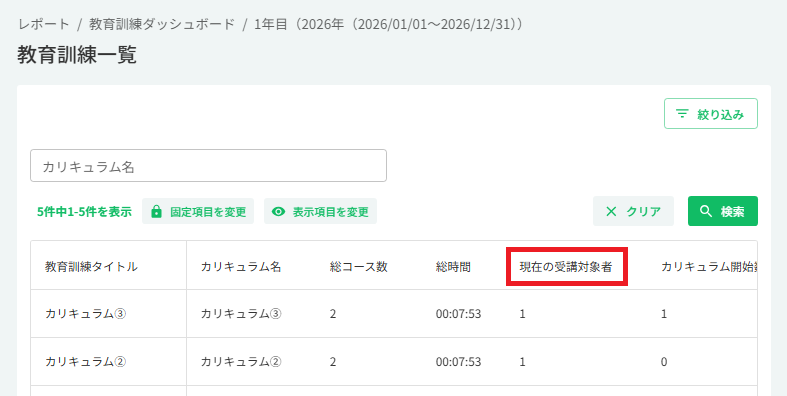Clear the search with クリア

pos(633,211)
